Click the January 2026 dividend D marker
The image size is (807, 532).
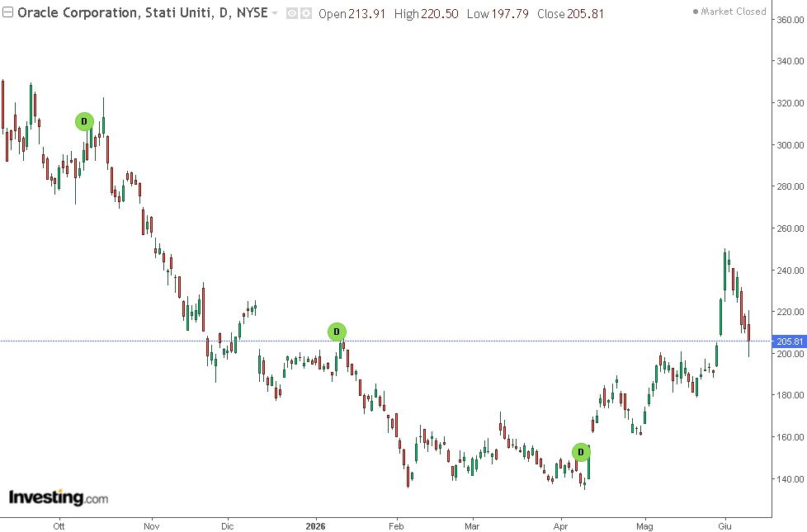[x=337, y=332]
